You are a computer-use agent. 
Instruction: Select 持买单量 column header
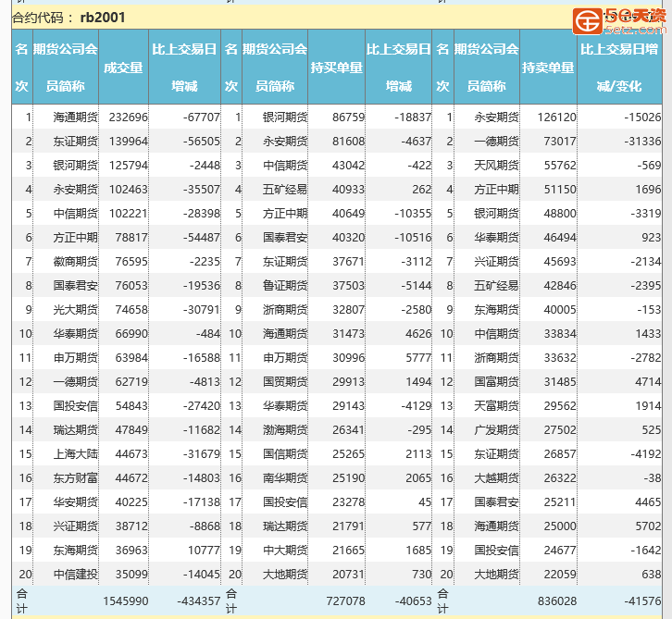click(x=336, y=68)
